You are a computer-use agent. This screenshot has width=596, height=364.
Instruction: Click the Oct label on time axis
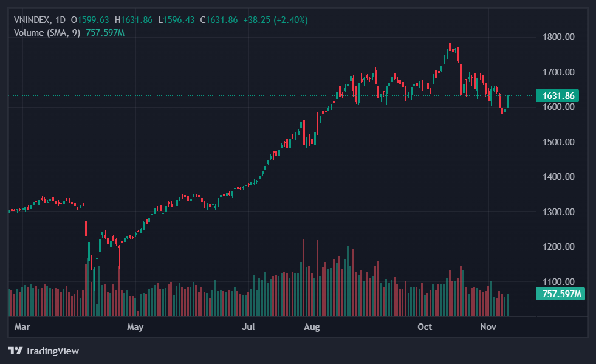[x=425, y=327]
